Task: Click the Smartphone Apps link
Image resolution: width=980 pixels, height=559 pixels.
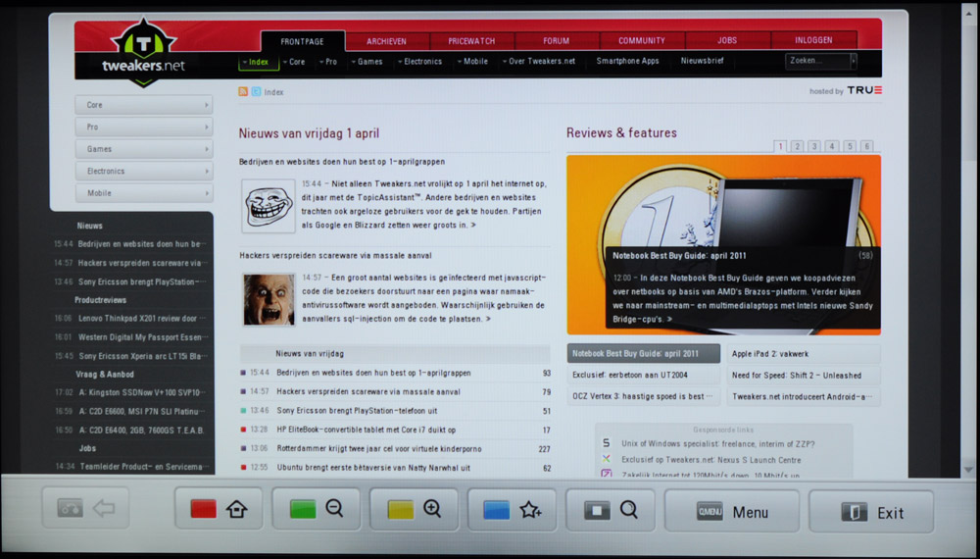Action: 627,61
